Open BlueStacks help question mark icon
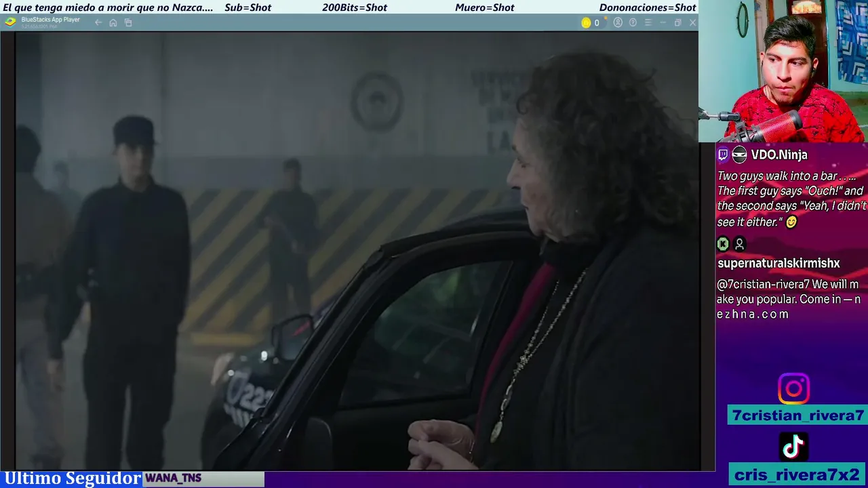Screen dimensions: 868x488 tap(633, 22)
